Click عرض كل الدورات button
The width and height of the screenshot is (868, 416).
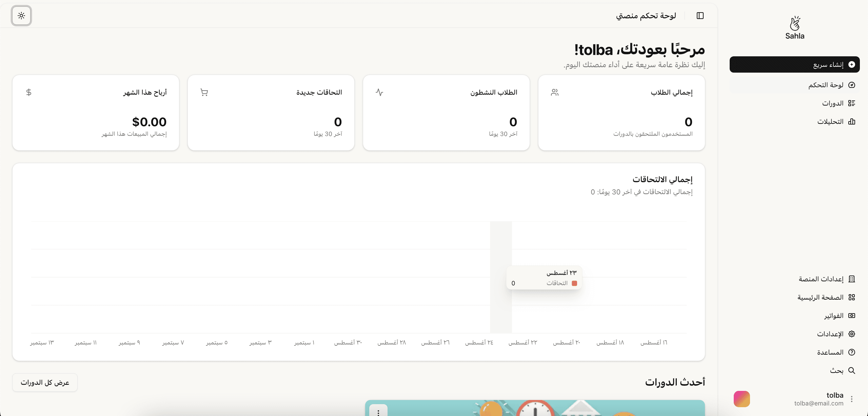point(45,382)
